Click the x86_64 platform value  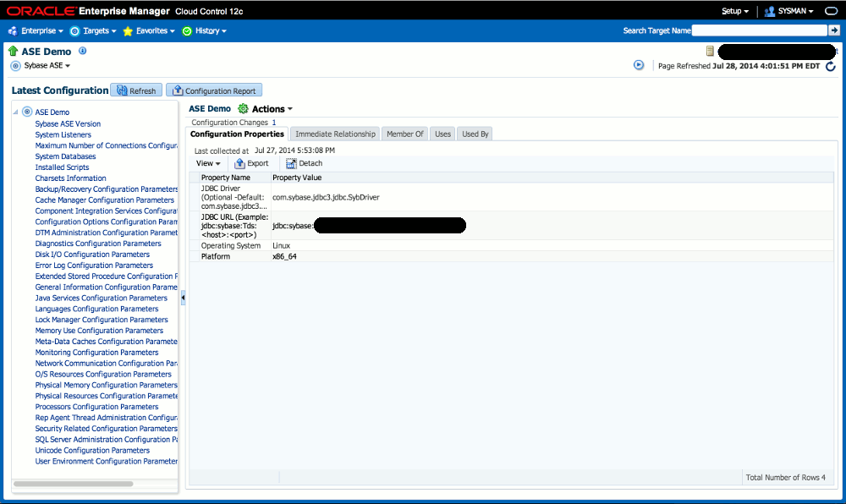click(x=284, y=256)
